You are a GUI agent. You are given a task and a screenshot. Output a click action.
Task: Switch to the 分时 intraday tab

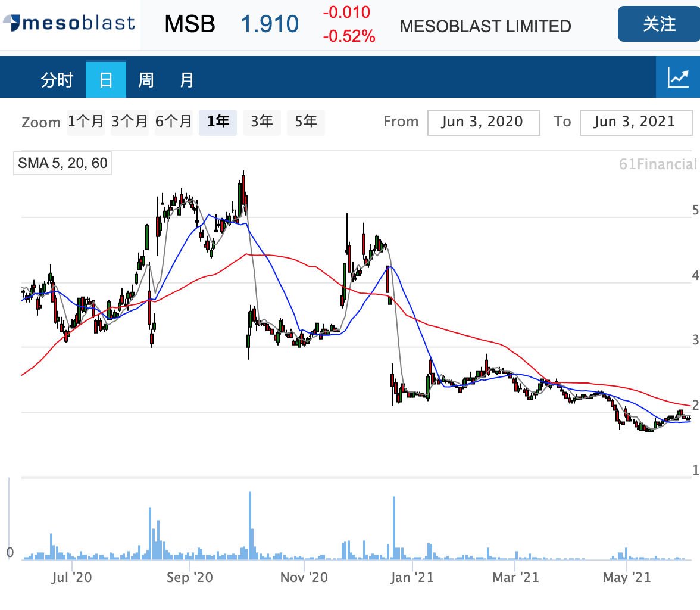[x=57, y=80]
